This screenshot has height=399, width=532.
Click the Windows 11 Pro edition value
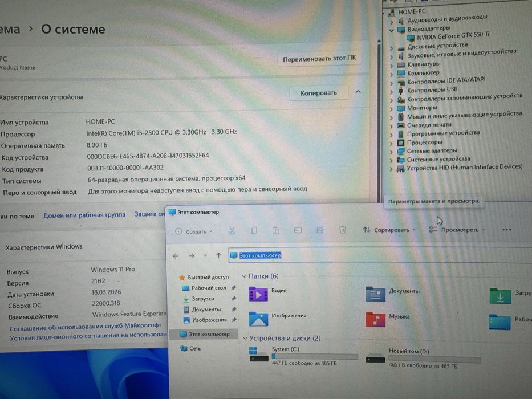pyautogui.click(x=113, y=270)
